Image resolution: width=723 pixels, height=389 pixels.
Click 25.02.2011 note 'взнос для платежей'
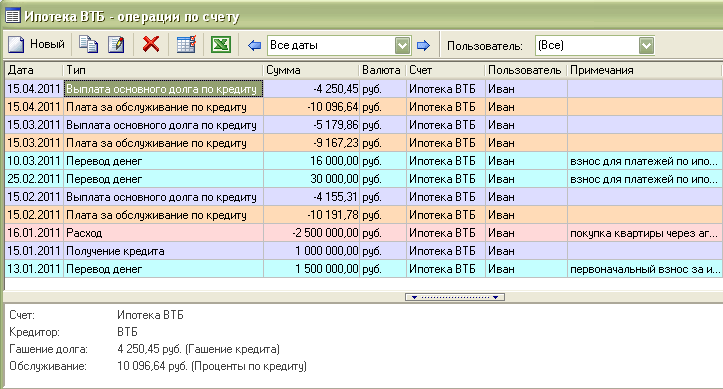pos(644,179)
